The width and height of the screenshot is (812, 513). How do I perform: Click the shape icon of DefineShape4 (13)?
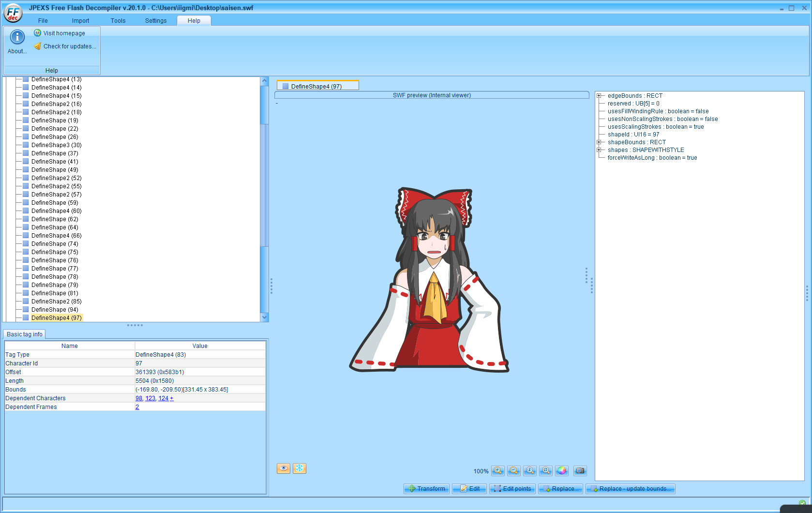point(26,79)
